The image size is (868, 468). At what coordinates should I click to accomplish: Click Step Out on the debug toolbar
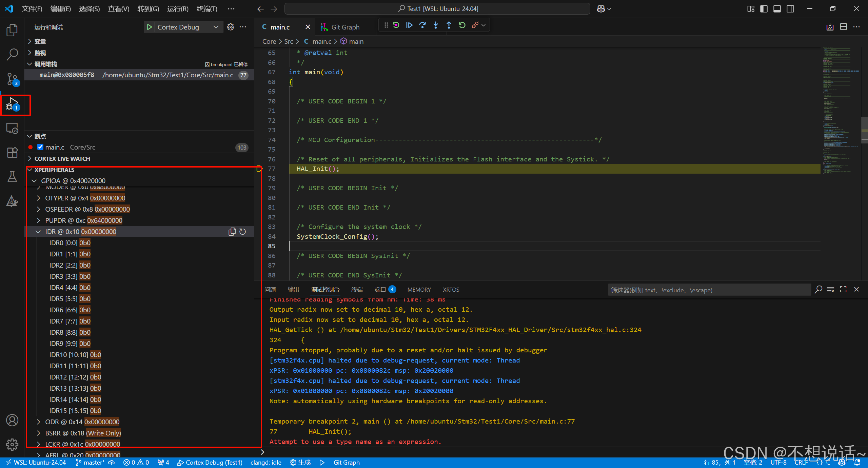(x=448, y=25)
